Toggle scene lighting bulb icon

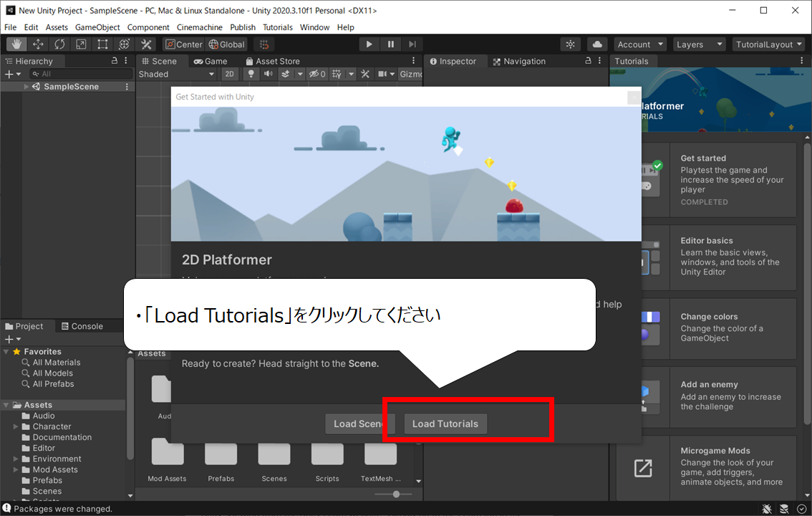pyautogui.click(x=251, y=74)
